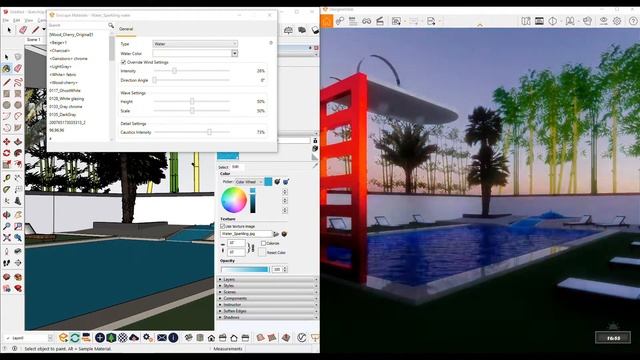Select material 0117_GhostWhite in list

(x=65, y=91)
